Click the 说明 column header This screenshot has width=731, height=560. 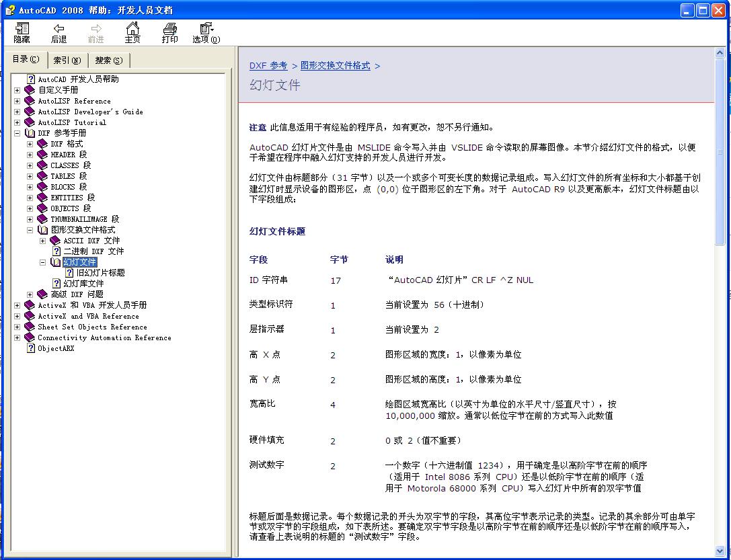click(394, 259)
